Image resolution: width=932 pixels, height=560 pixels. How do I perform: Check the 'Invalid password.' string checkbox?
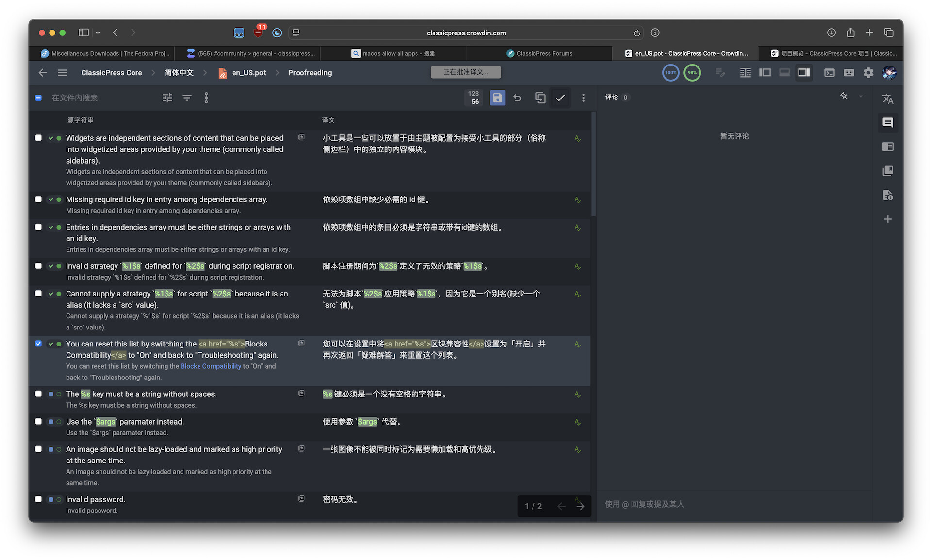coord(38,499)
